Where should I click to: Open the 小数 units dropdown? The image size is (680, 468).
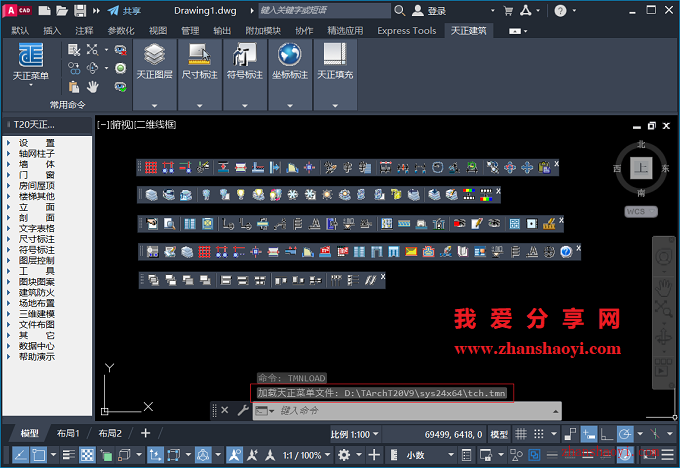429,455
